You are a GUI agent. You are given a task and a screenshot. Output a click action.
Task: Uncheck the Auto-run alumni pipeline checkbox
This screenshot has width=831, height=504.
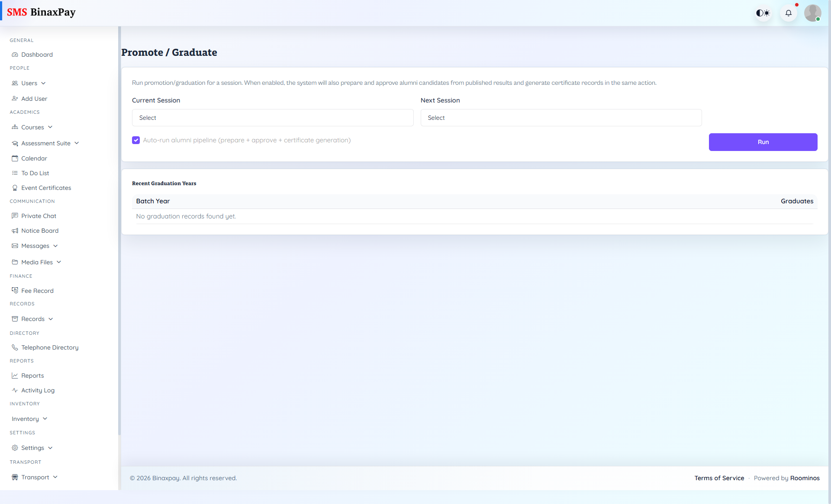pos(136,140)
